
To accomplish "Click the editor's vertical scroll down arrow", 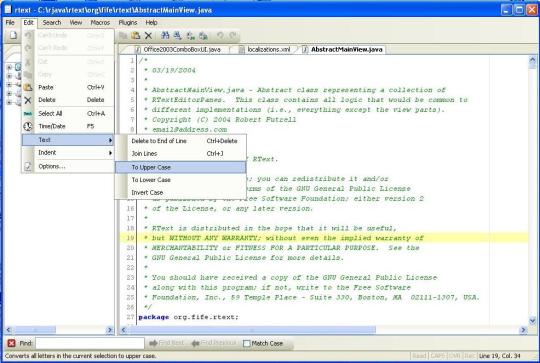I will pyautogui.click(x=532, y=321).
